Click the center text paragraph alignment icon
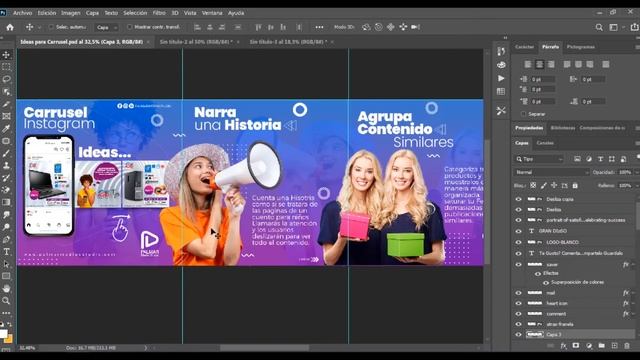640x360 pixels. [540, 64]
